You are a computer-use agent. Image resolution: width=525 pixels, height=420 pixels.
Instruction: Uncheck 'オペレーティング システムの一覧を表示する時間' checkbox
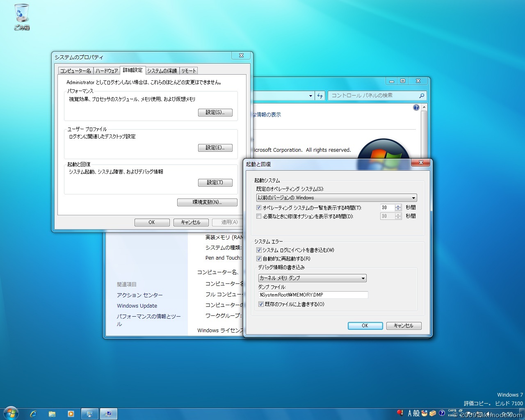pyautogui.click(x=259, y=208)
